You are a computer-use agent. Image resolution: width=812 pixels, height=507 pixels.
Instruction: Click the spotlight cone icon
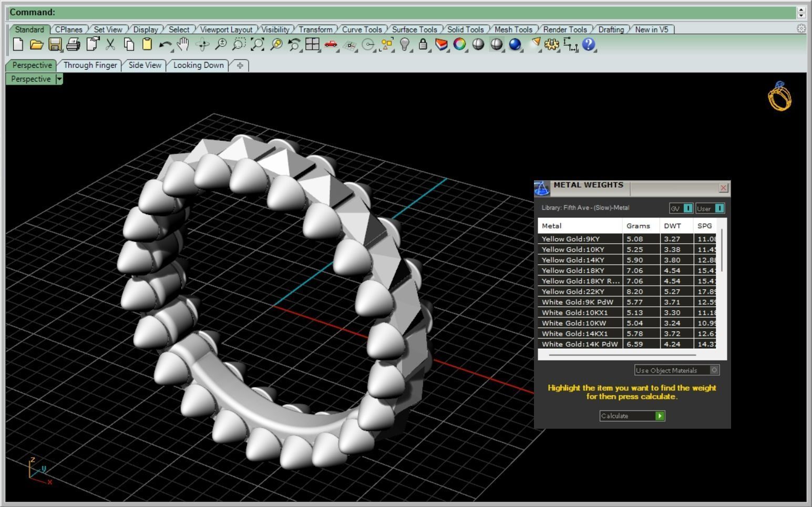535,45
